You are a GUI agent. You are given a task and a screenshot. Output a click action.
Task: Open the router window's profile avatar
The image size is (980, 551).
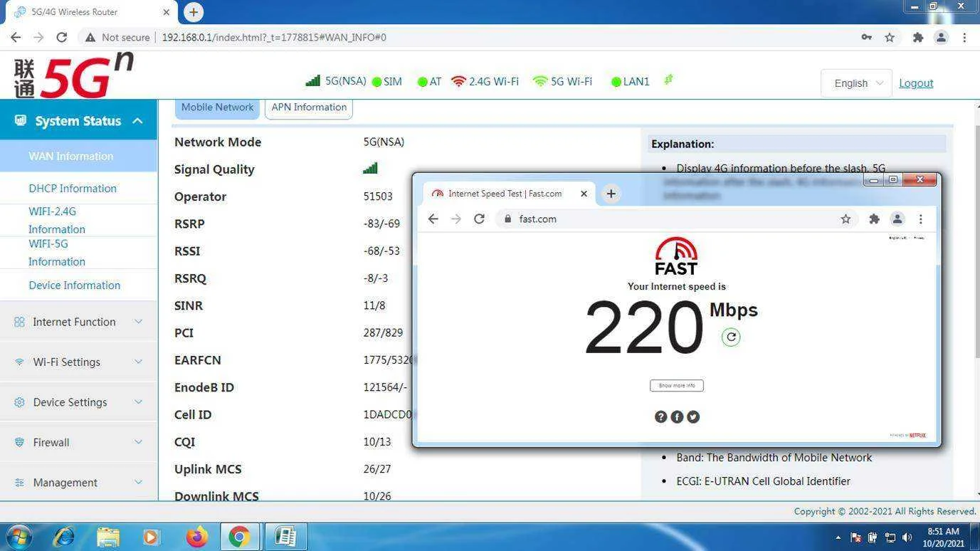coord(941,37)
